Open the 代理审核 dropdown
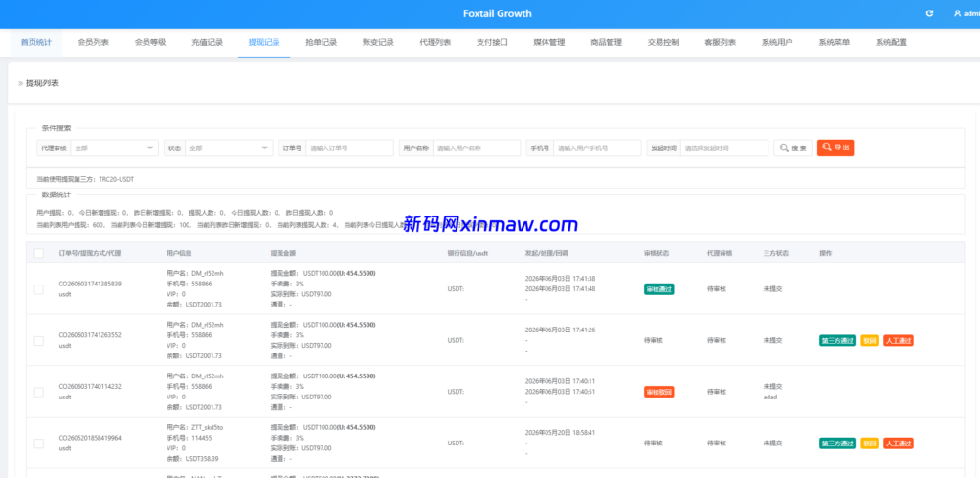Image resolution: width=980 pixels, height=478 pixels. (115, 148)
